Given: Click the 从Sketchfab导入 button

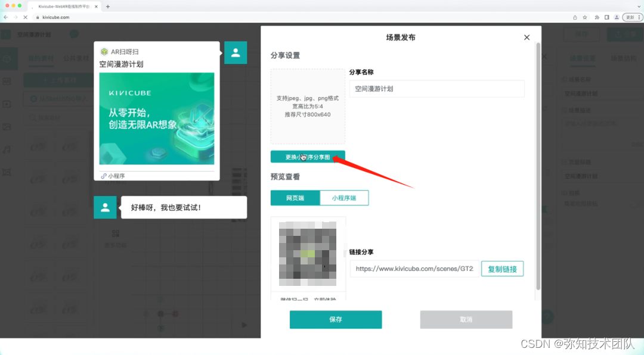Looking at the screenshot, I should (x=58, y=98).
